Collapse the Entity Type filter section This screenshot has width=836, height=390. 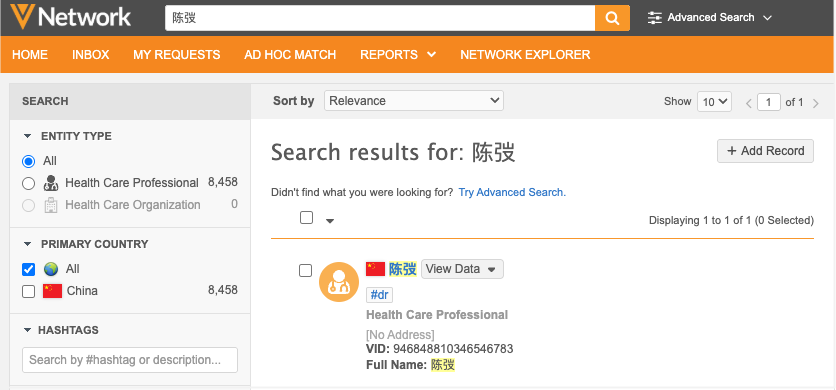[28, 137]
